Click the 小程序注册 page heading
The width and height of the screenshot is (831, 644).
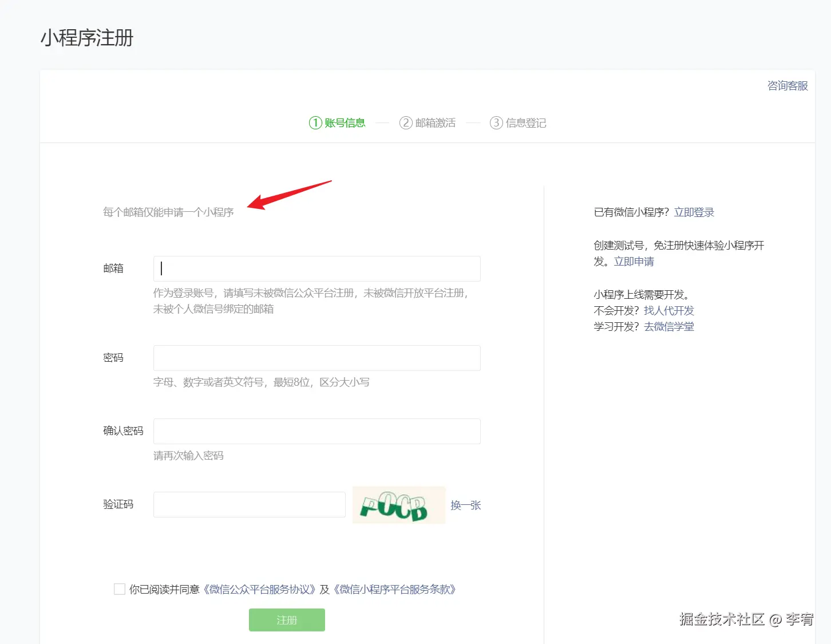tap(87, 38)
